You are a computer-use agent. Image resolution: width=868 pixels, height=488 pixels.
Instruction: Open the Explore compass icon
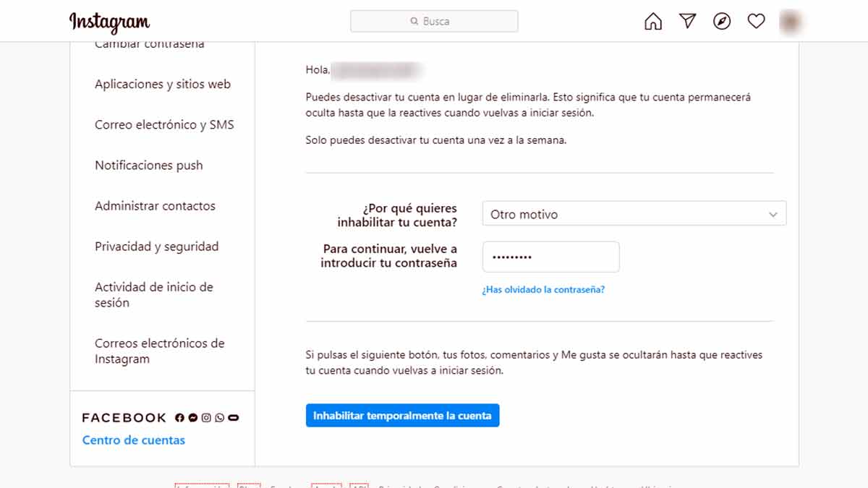point(722,22)
